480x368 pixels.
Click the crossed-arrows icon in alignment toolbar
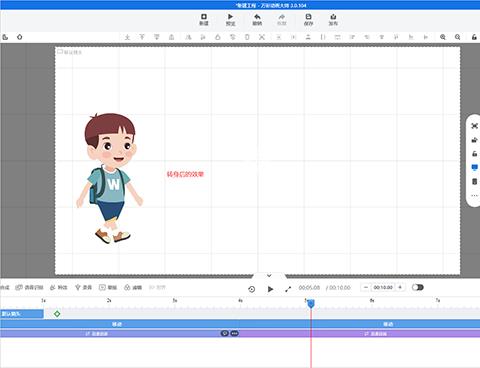[262, 37]
